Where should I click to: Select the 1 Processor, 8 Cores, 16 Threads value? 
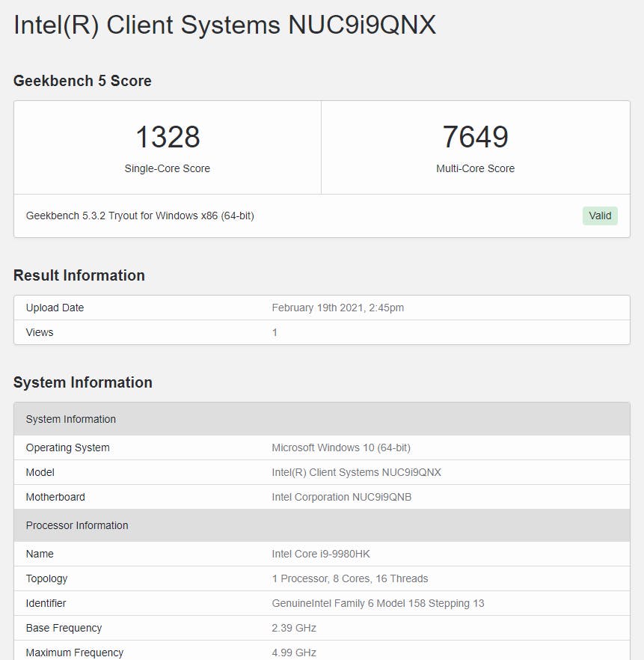[350, 578]
